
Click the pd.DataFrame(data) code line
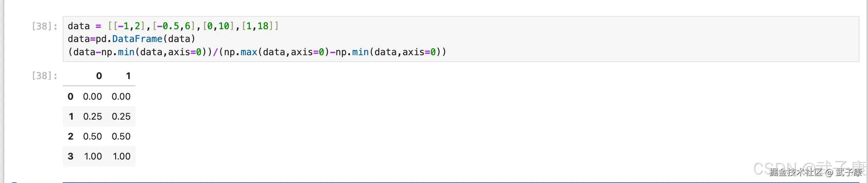(x=131, y=39)
